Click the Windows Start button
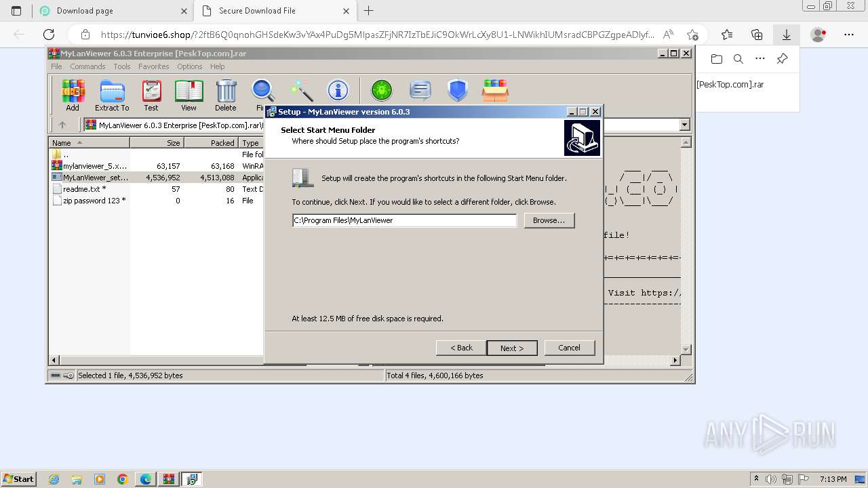This screenshot has width=868, height=488. point(18,479)
